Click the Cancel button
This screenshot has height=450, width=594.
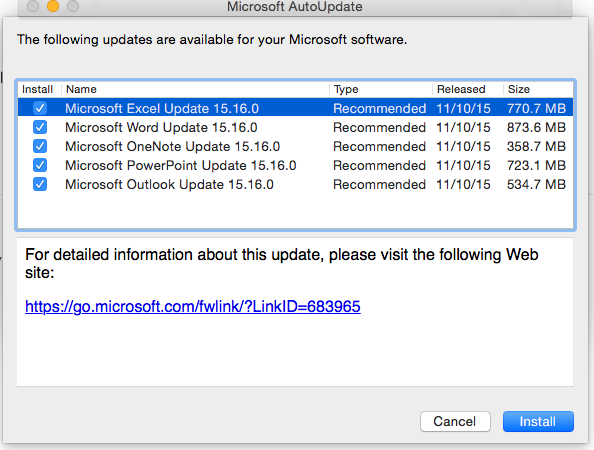(455, 421)
